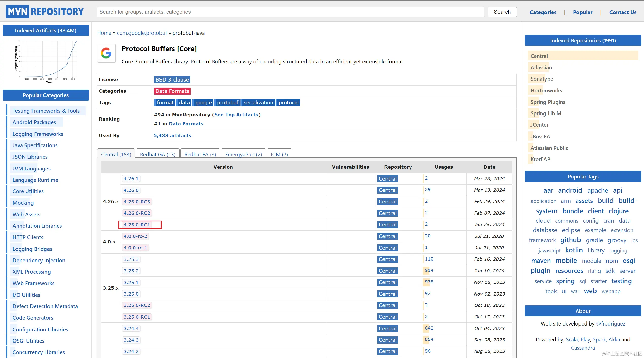Open the 5,433 artifacts used-by link
Screen dimensions: 644x358
pos(172,135)
